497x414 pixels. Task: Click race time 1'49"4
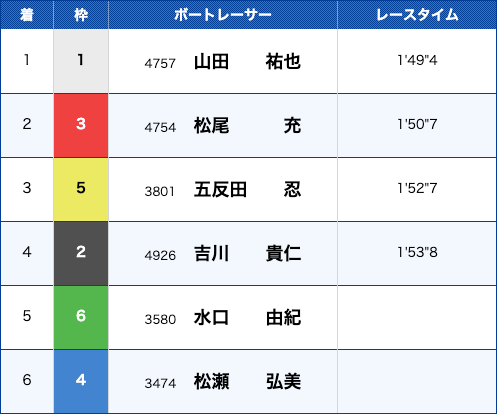pyautogui.click(x=417, y=60)
